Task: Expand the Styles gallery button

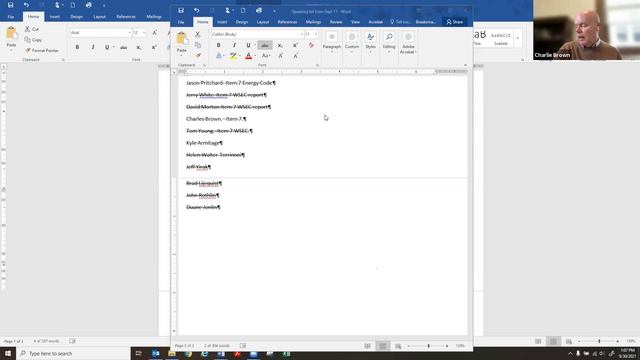Action: point(370,42)
